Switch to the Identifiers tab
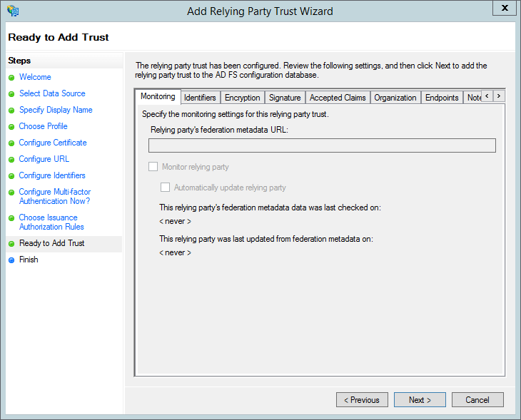The width and height of the screenshot is (521, 420). click(x=200, y=98)
